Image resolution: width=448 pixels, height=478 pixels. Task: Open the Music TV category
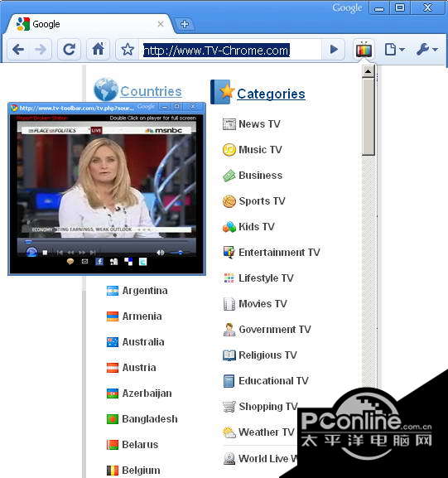pos(260,150)
